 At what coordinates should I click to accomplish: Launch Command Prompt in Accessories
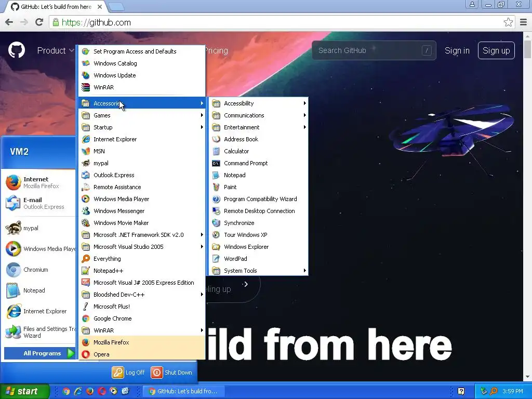pos(258,163)
